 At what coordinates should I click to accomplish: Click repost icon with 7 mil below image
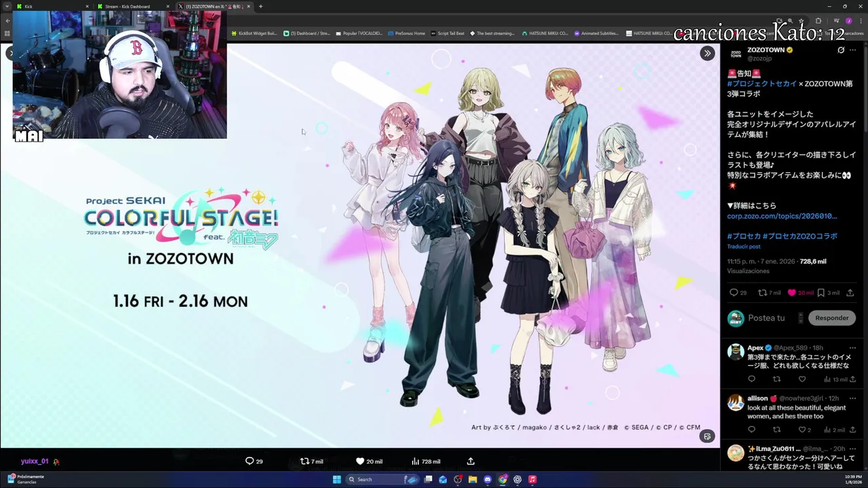(304, 461)
